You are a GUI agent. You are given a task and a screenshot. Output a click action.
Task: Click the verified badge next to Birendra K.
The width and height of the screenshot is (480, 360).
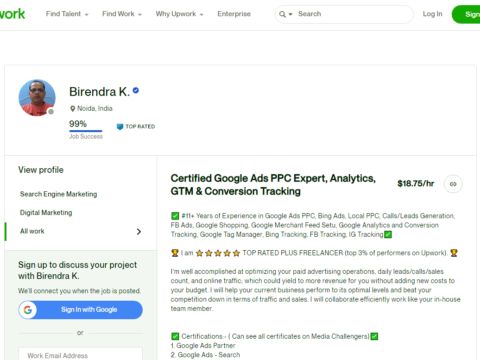(x=136, y=90)
